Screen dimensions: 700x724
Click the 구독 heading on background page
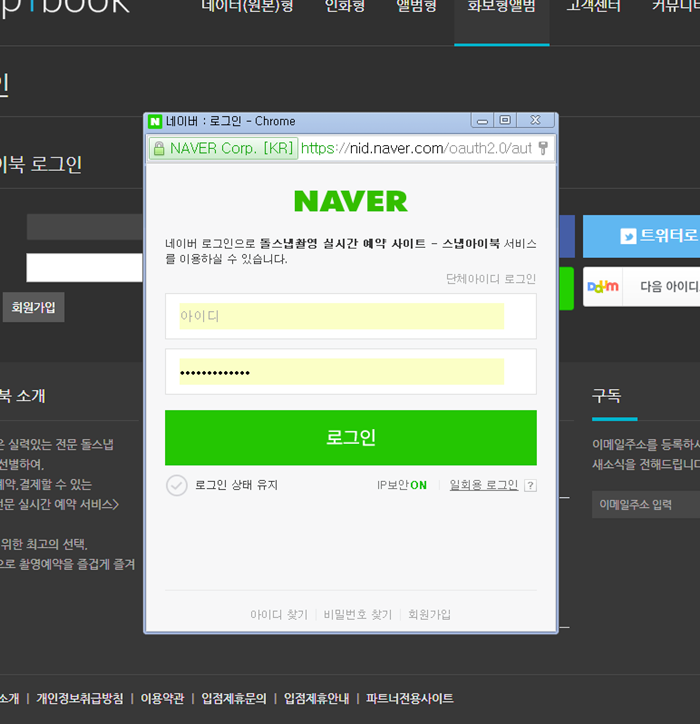tap(607, 396)
